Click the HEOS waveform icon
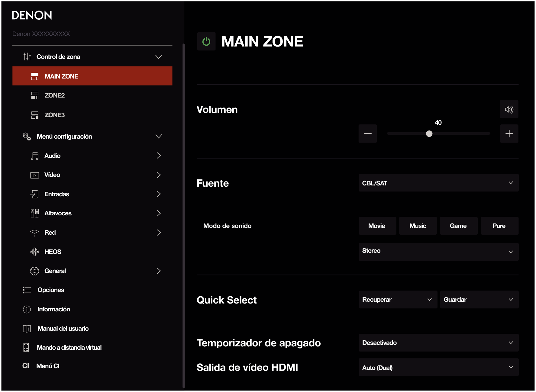Viewport: 536px width, 392px height. (x=35, y=252)
